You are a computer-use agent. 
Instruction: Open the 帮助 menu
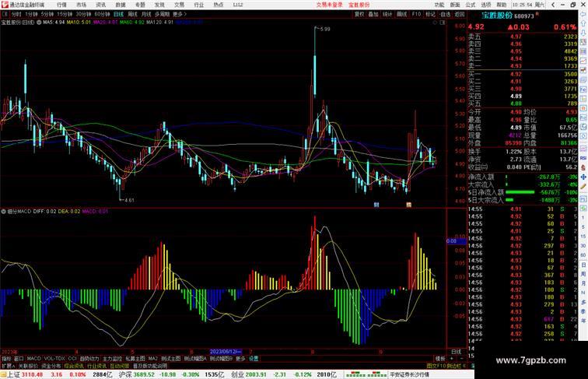[x=502, y=5]
